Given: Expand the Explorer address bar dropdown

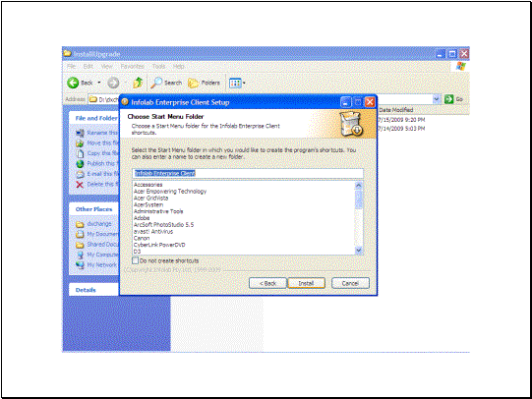Looking at the screenshot, I should coord(437,99).
